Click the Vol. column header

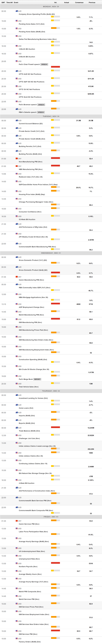[56, 2]
